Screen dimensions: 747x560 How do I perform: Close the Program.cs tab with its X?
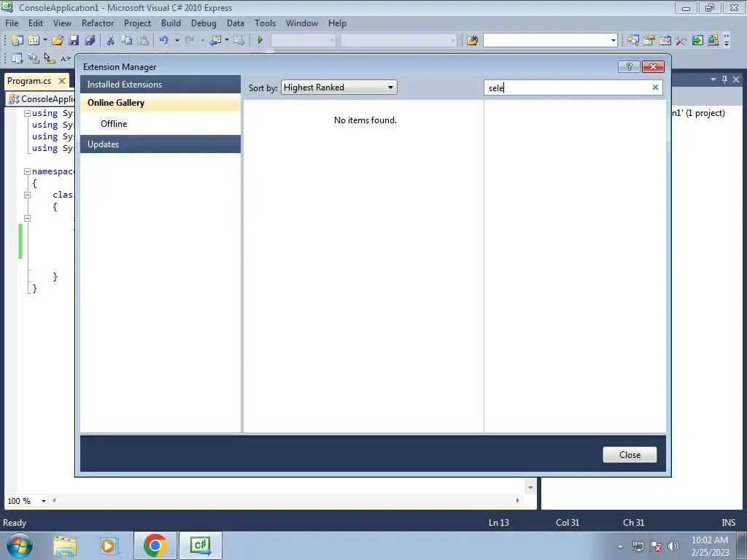point(62,81)
